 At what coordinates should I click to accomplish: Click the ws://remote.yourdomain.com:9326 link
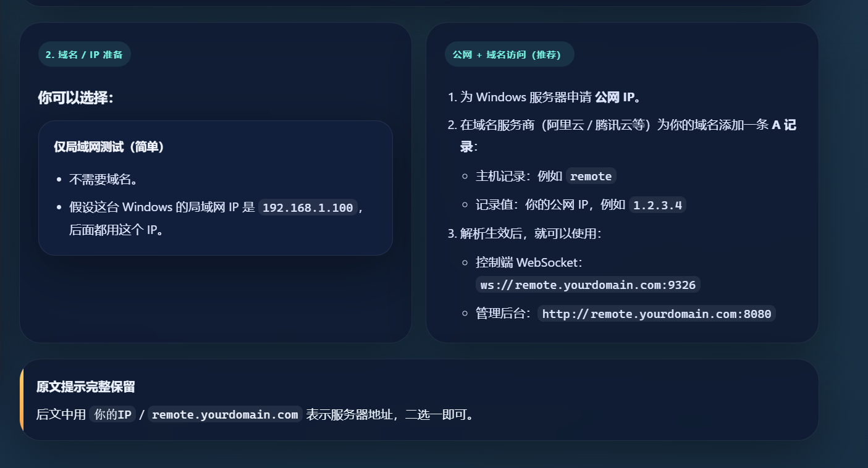[588, 285]
